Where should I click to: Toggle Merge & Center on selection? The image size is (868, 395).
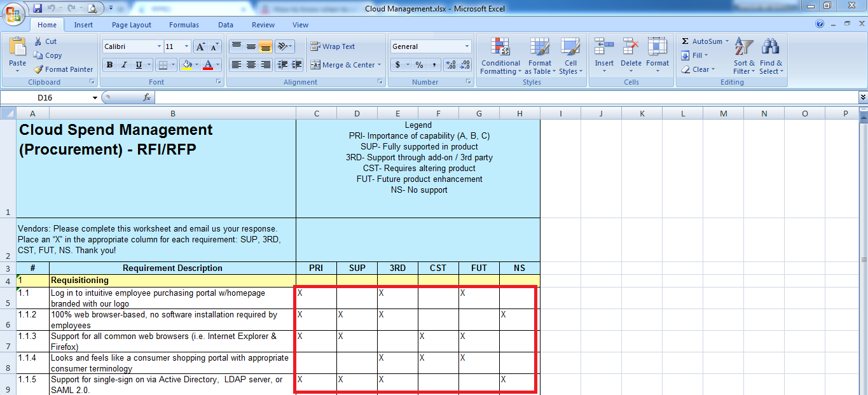tap(342, 65)
